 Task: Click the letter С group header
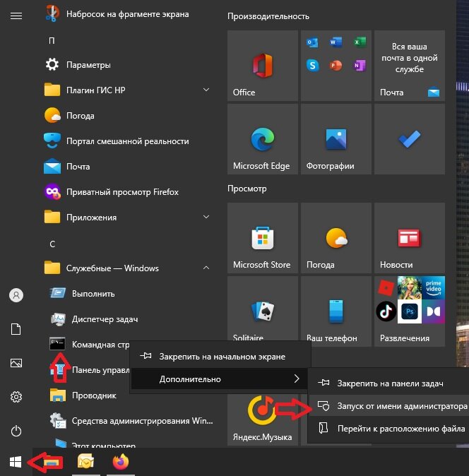pyautogui.click(x=52, y=244)
